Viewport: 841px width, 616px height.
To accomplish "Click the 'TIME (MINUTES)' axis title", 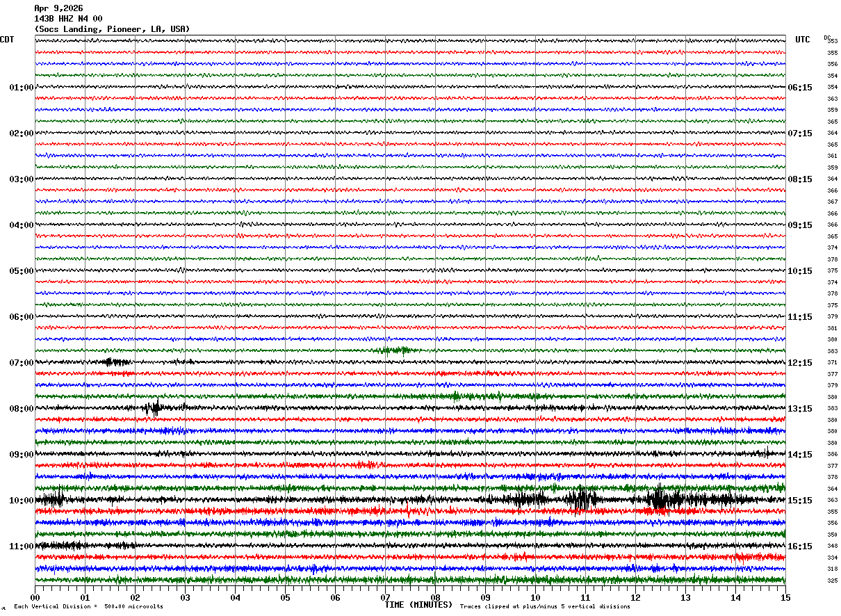I will tap(418, 605).
